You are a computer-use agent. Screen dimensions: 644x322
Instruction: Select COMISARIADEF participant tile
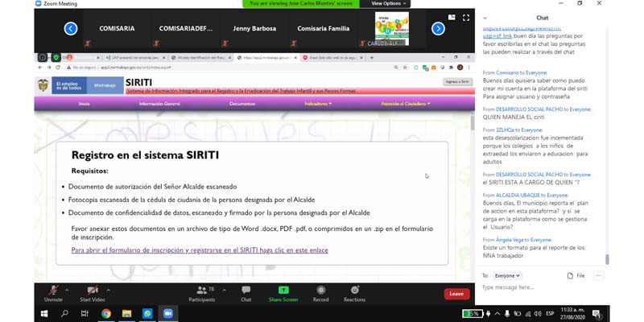(x=186, y=28)
